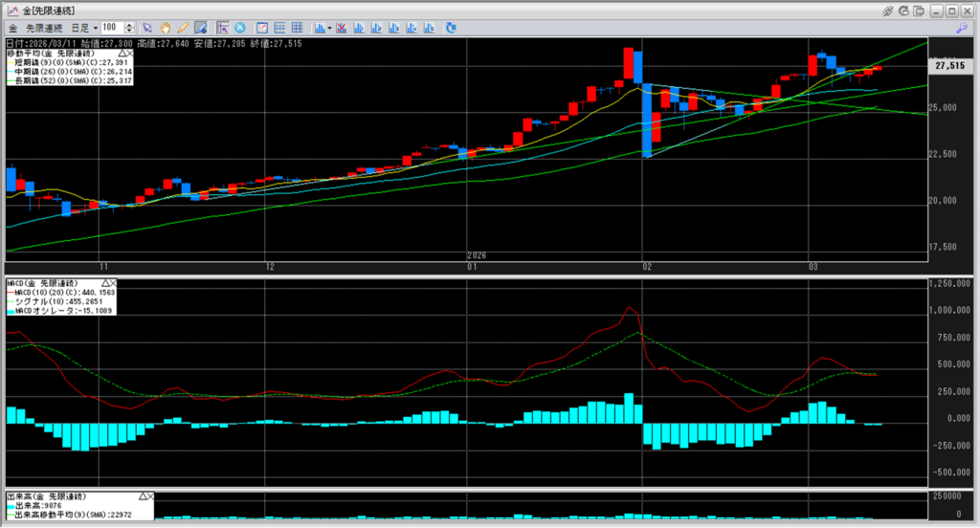Collapse the 移動平均 legend with triangle
The height and width of the screenshot is (528, 980).
point(122,55)
